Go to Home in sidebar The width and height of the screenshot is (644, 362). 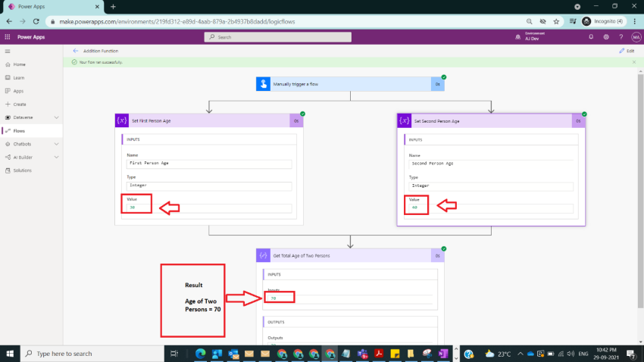point(19,64)
